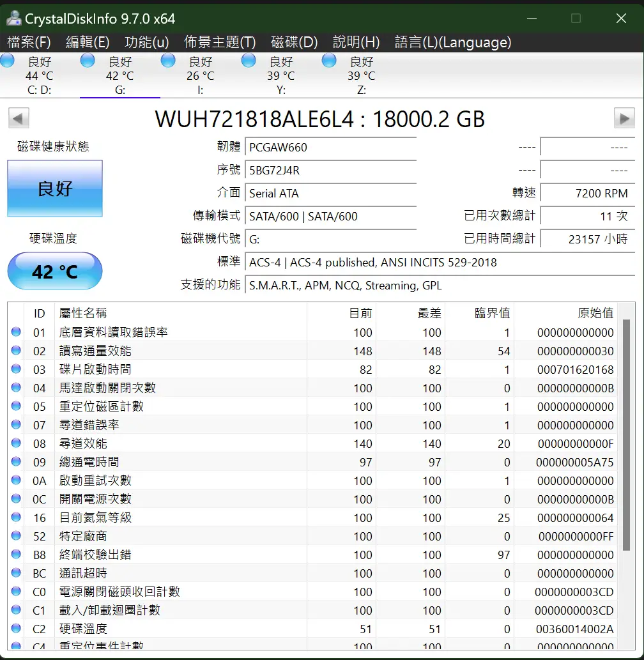Select row C1 載入/卸載迴圈計數
The width and height of the screenshot is (644, 660).
click(x=312, y=610)
